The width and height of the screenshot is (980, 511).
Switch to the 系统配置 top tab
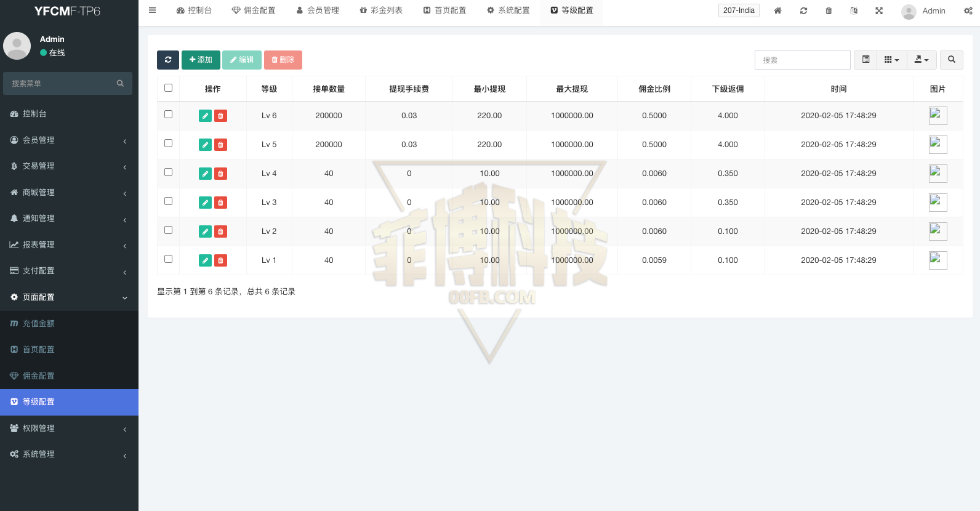click(x=508, y=10)
